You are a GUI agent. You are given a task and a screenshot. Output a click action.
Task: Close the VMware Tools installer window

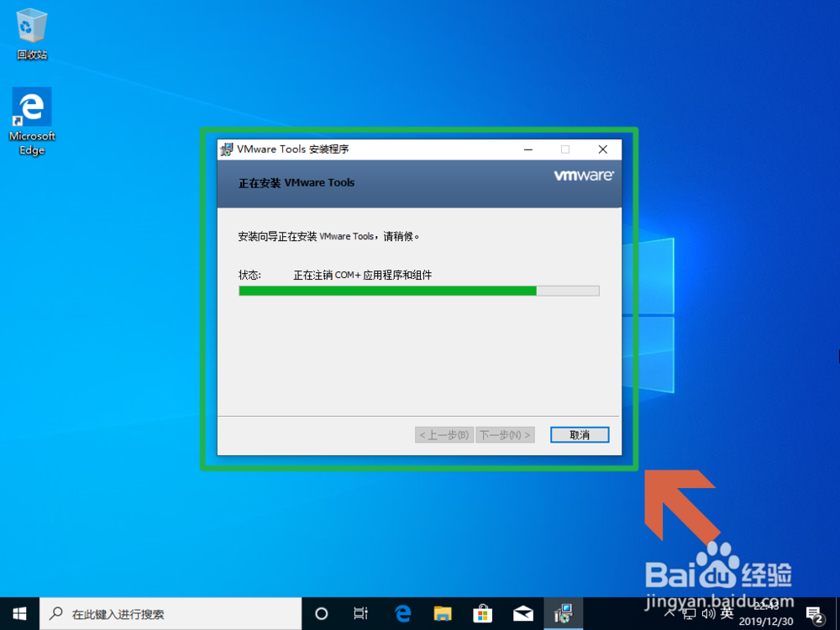pyautogui.click(x=603, y=150)
